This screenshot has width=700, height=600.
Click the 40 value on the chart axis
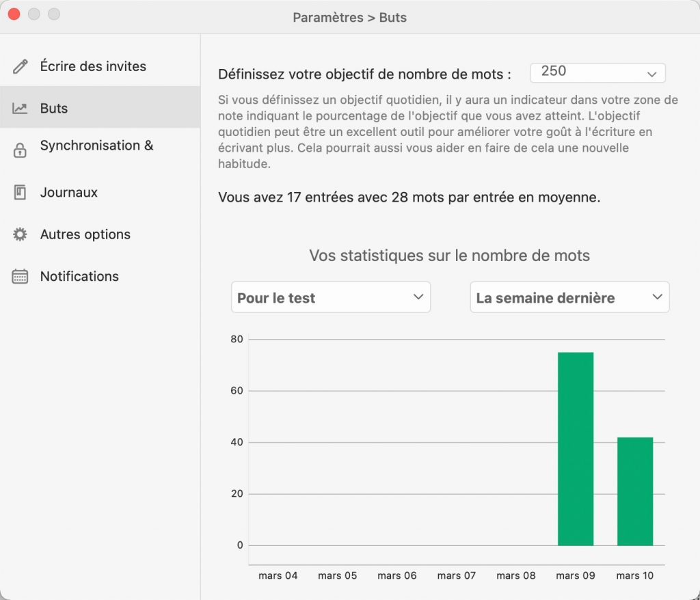tap(237, 442)
